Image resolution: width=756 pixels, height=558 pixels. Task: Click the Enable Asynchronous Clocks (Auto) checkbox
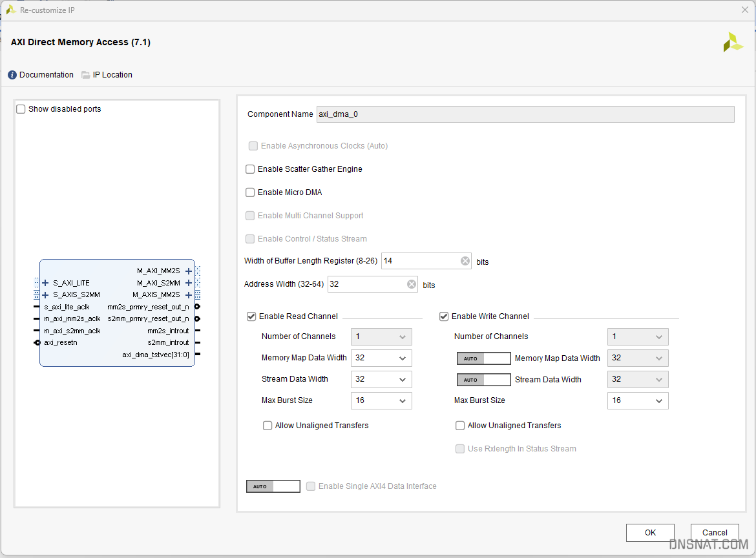[253, 146]
